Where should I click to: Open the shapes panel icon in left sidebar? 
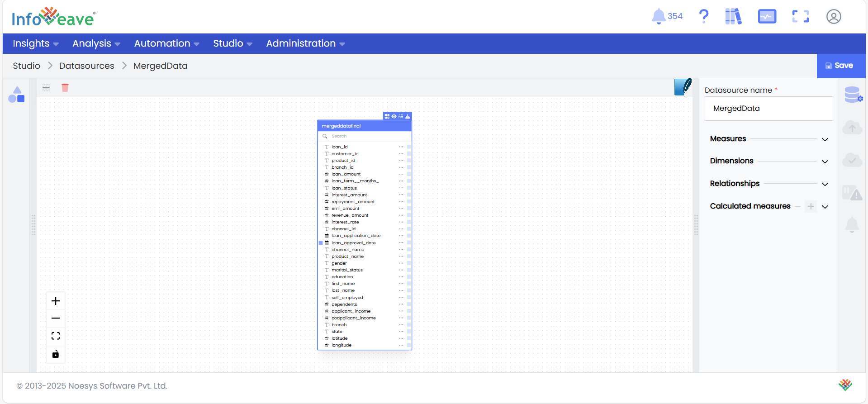pos(16,95)
